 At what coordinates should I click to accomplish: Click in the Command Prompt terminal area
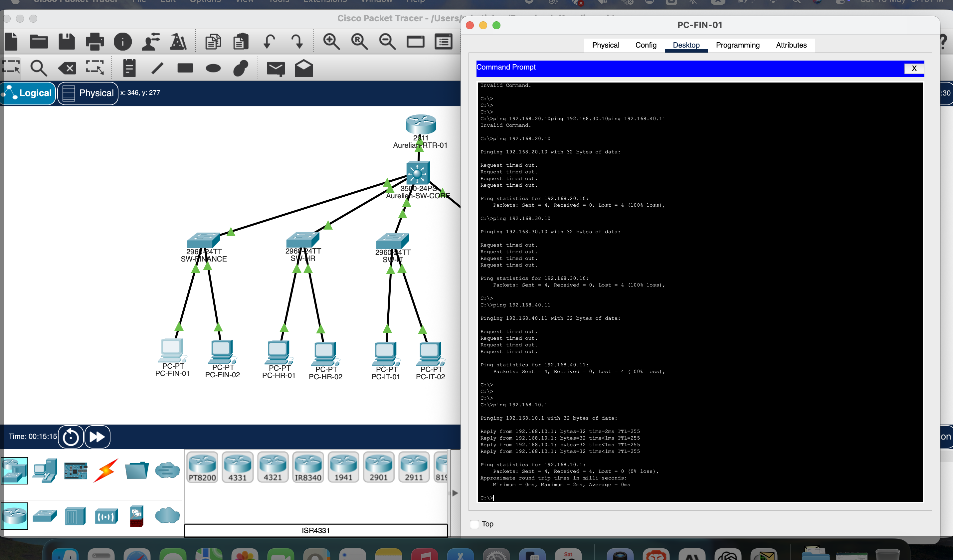pyautogui.click(x=700, y=291)
